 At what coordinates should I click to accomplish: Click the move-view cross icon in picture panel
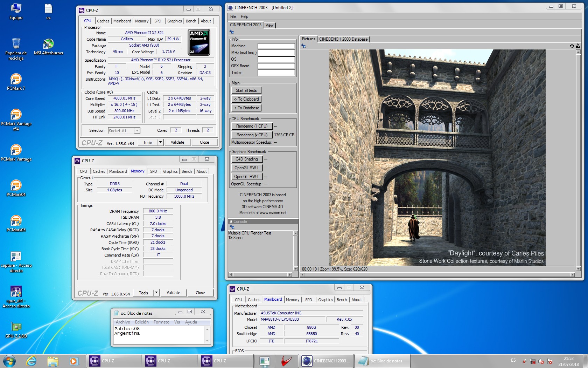572,46
